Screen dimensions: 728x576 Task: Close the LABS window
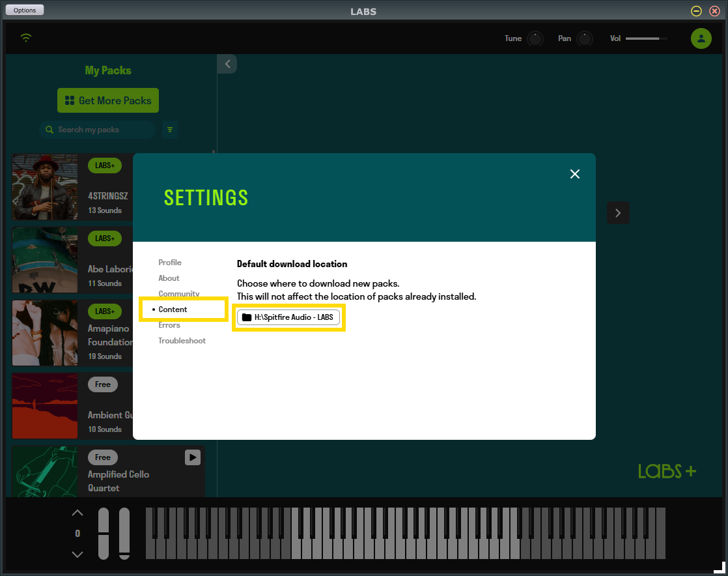pos(715,10)
